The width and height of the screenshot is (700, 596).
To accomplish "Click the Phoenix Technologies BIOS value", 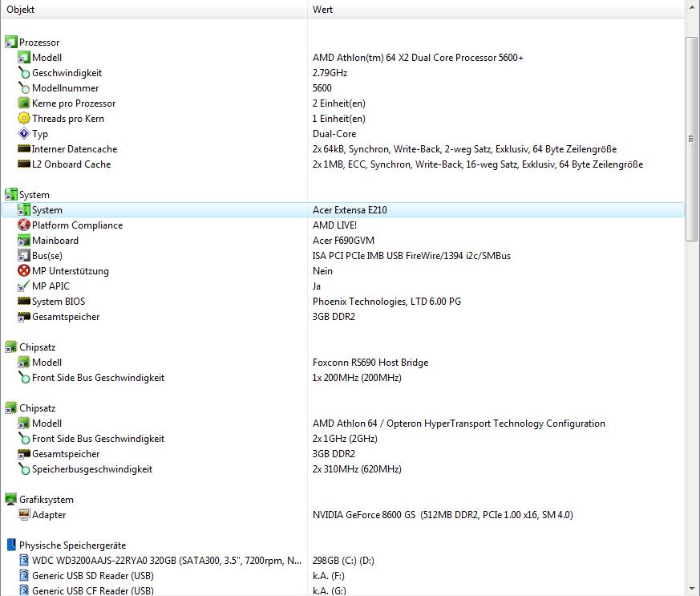I will pos(386,302).
